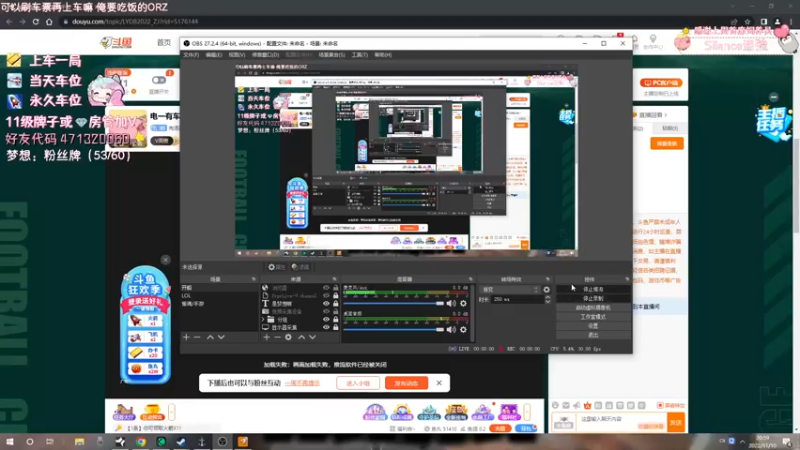This screenshot has width=800, height=450.
Task: Pop out the 混音器 dock panel
Action: coord(470,279)
